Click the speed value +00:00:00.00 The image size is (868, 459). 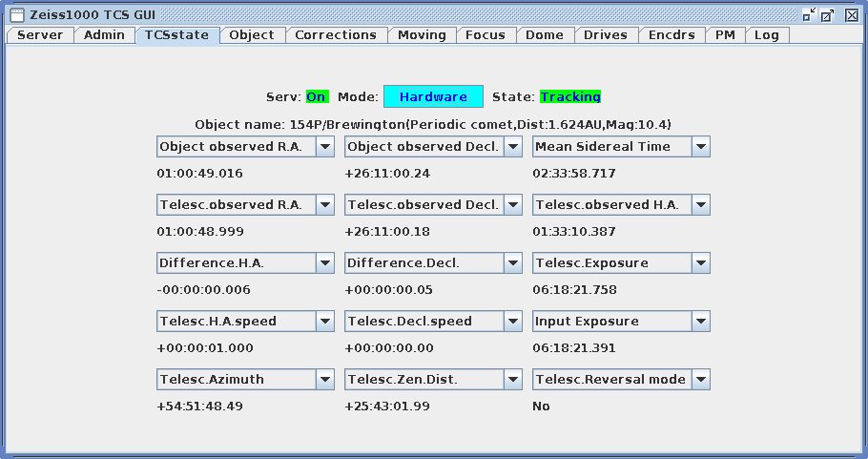click(x=389, y=348)
